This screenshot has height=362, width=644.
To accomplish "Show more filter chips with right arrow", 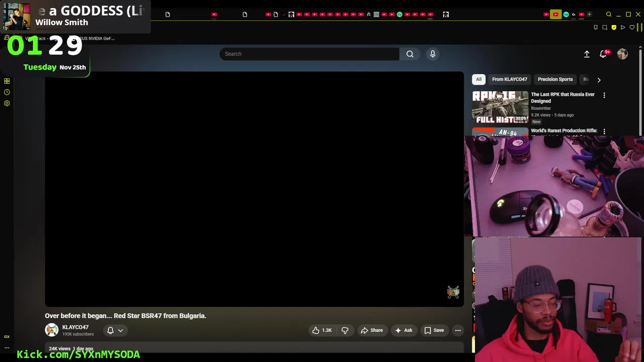I will [599, 79].
